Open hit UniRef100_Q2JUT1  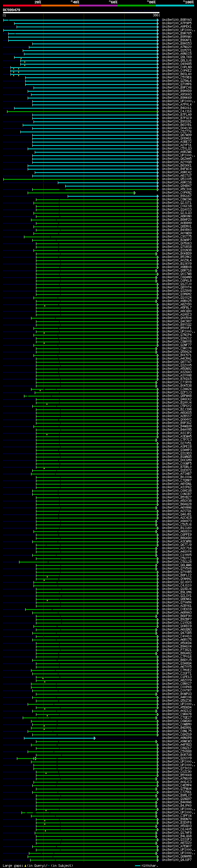[176, 203]
